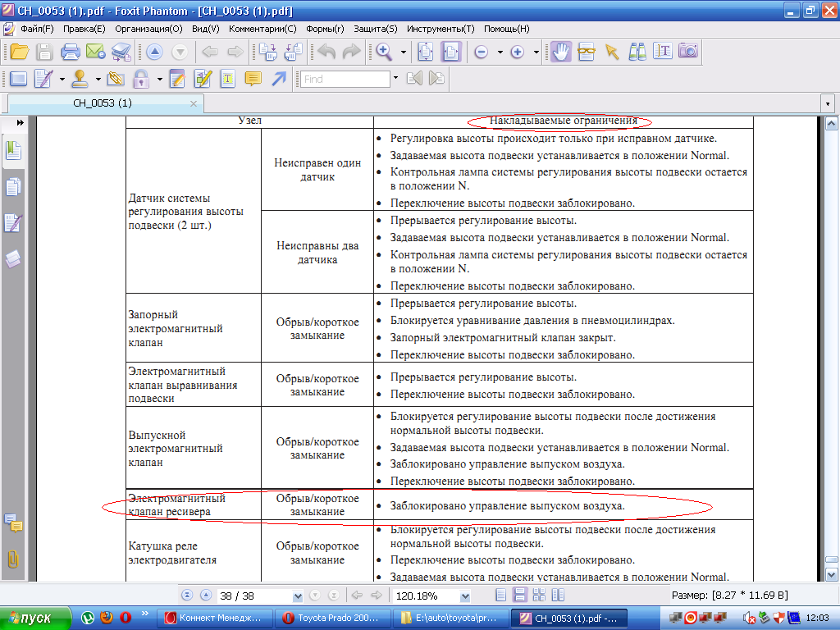Image resolution: width=840 pixels, height=630 pixels.
Task: Click the Find text field
Action: (x=345, y=79)
